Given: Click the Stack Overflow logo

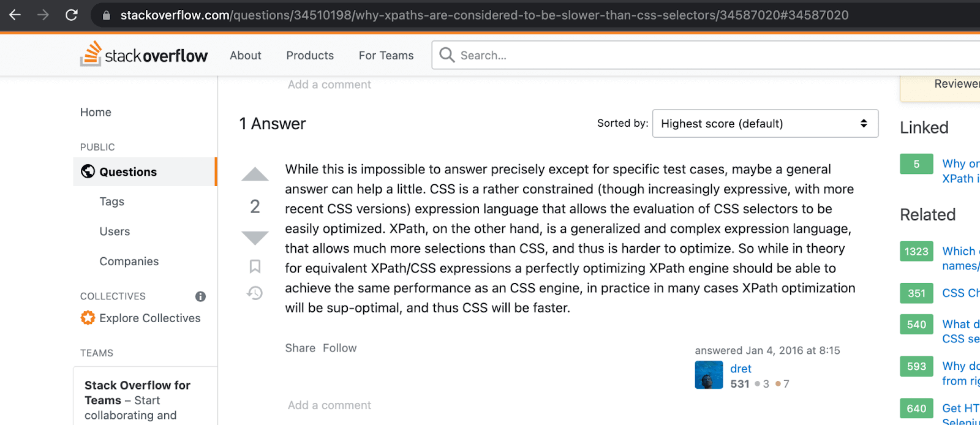Looking at the screenshot, I should [144, 55].
